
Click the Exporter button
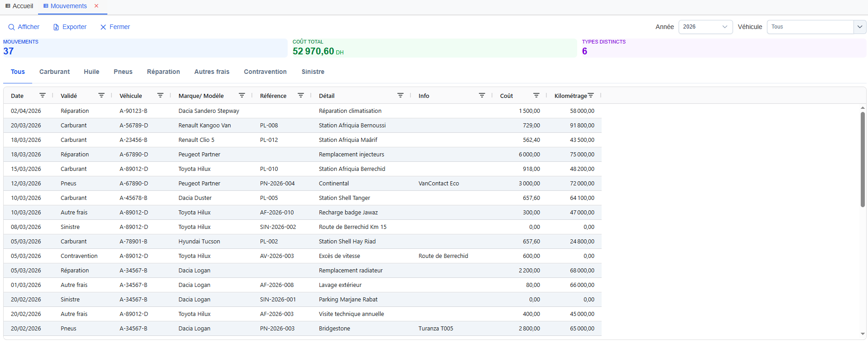70,27
